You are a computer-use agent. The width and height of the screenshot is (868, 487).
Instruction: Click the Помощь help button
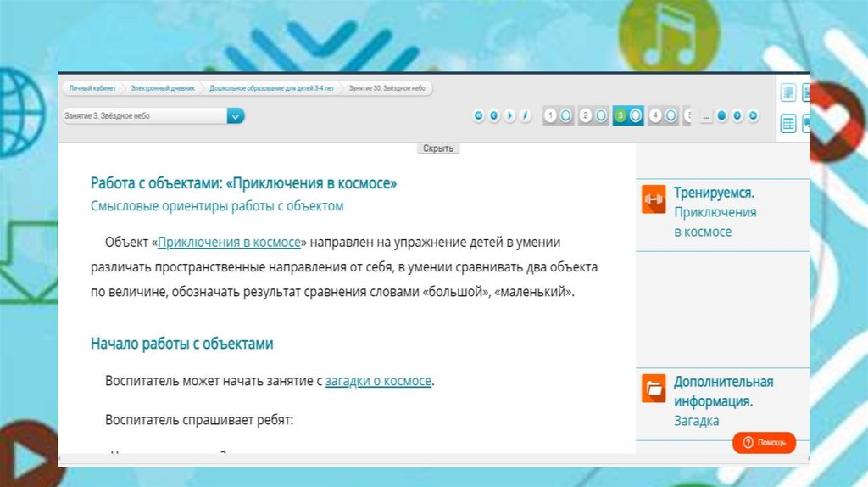click(764, 442)
